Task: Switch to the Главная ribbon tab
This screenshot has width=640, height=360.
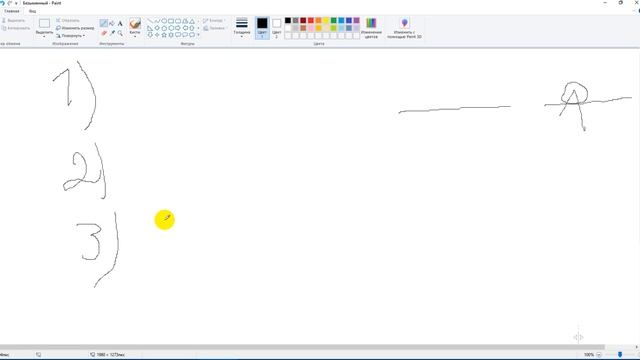Action: coord(12,11)
